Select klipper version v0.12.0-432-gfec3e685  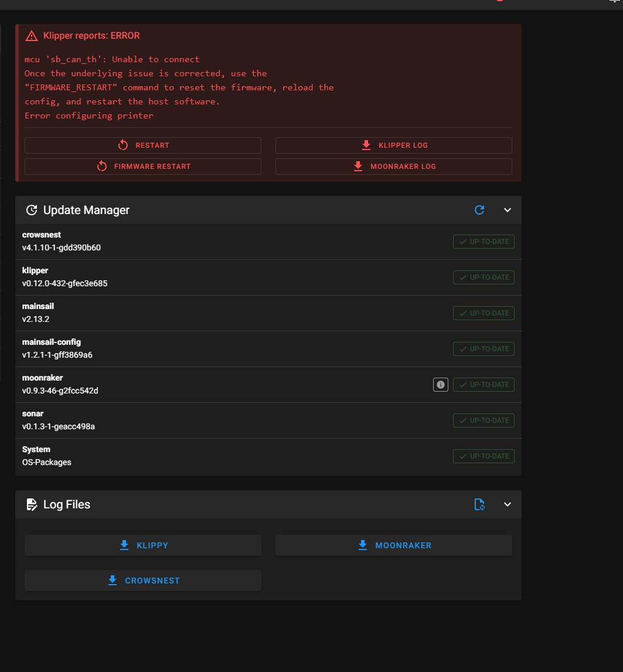point(64,283)
